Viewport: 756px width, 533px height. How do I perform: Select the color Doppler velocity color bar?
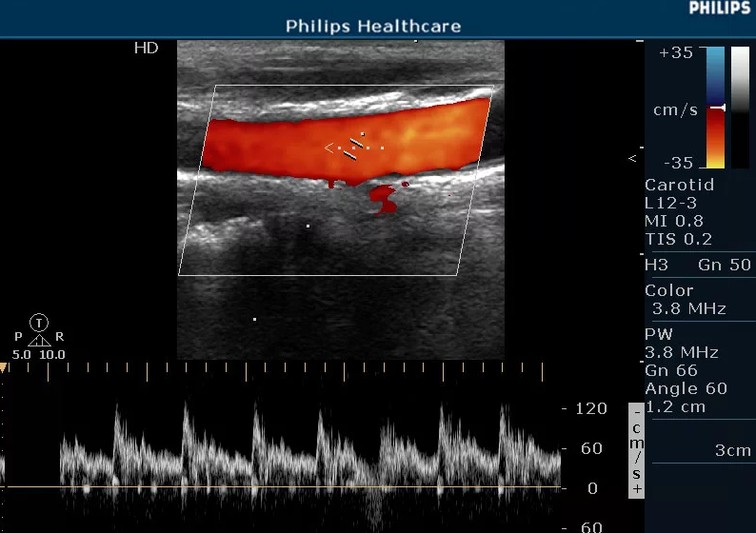(x=715, y=108)
